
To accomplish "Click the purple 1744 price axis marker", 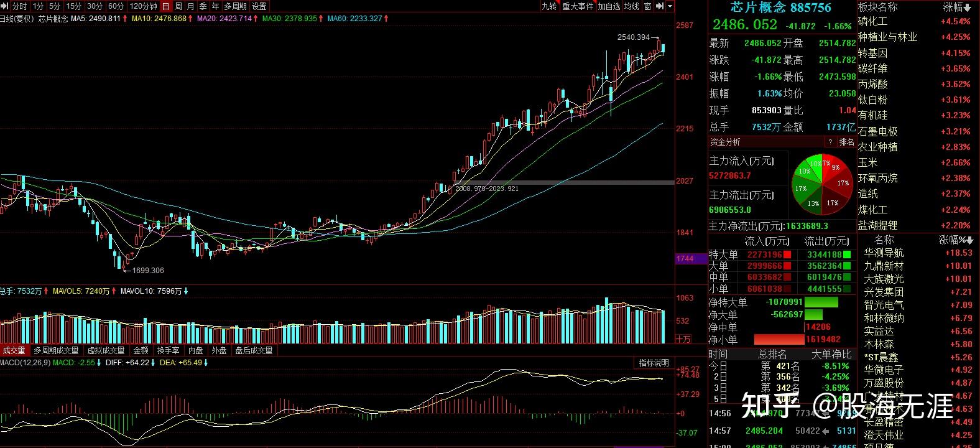I will coord(691,259).
